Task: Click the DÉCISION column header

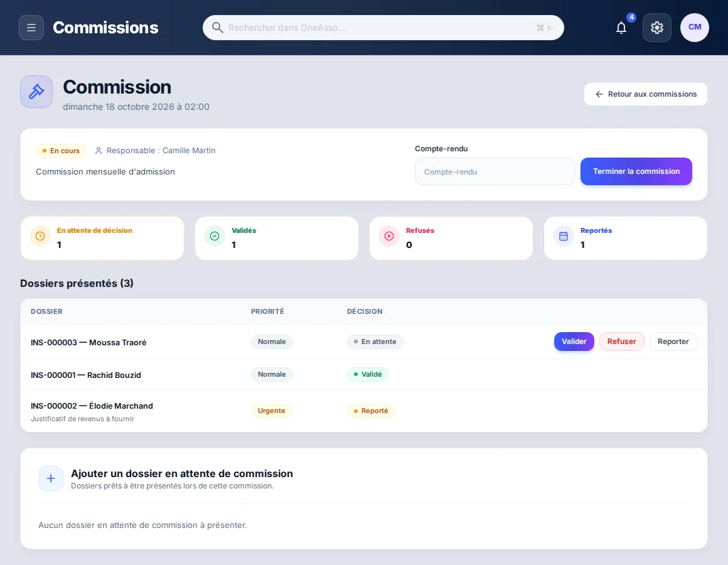Action: coord(365,311)
